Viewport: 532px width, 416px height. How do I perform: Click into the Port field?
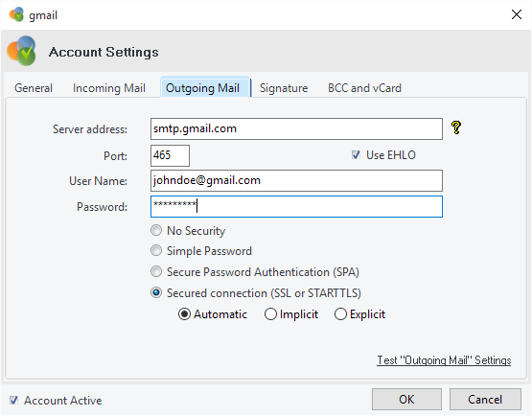click(x=170, y=155)
